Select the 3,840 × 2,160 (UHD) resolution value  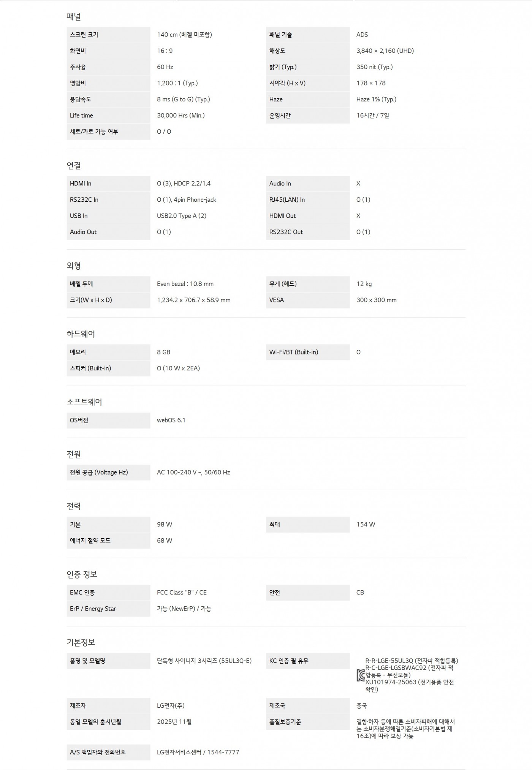pyautogui.click(x=385, y=51)
